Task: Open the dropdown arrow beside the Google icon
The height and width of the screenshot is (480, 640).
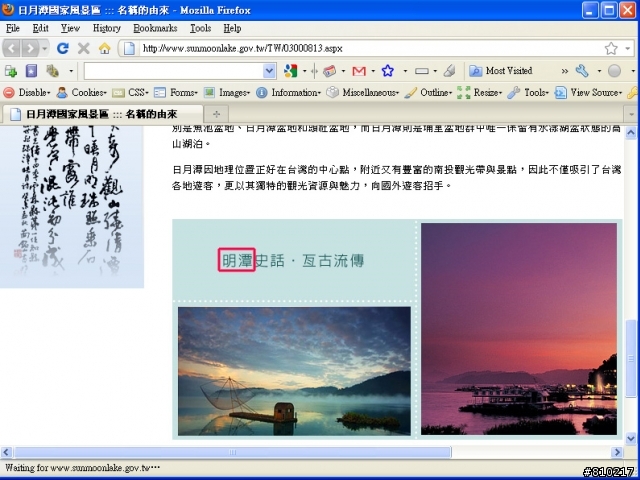Action: [x=304, y=71]
